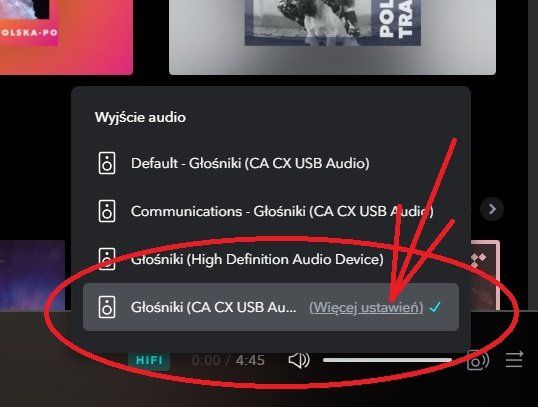Viewport: 538px width, 407px height.
Task: Click the speaker icon beside Communications - Głośniki
Action: 107,211
